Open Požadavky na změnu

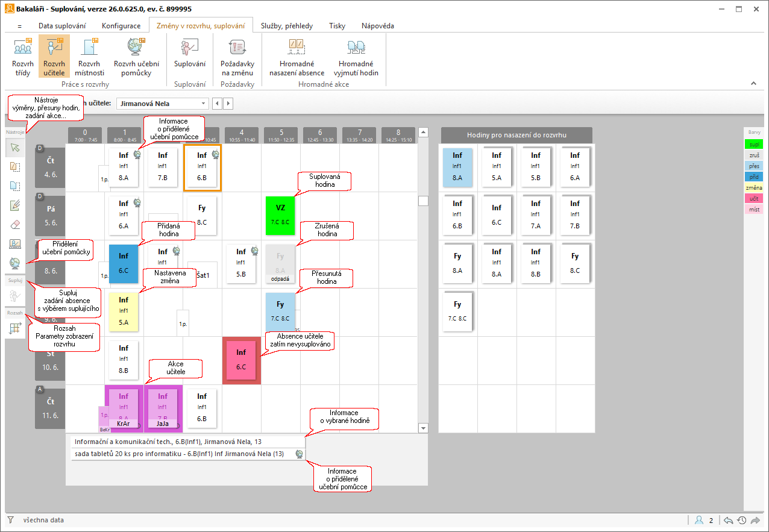coord(237,56)
